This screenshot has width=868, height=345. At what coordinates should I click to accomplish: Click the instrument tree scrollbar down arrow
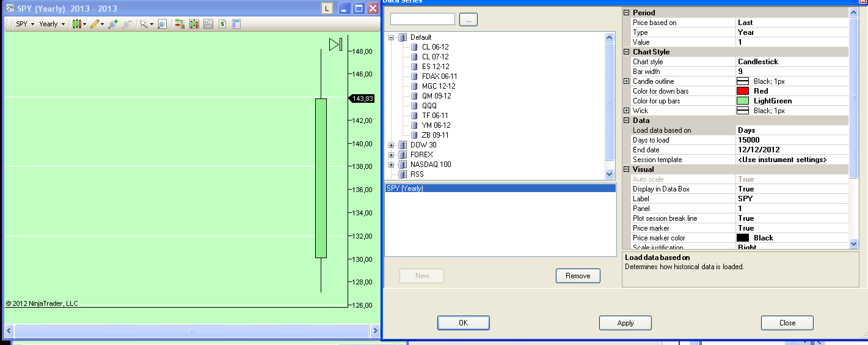609,174
